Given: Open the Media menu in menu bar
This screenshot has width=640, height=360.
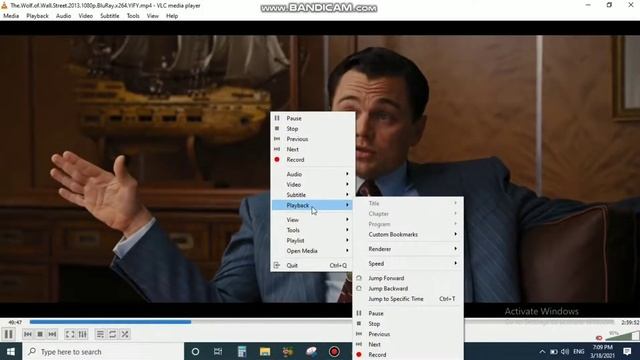Looking at the screenshot, I should (x=11, y=16).
